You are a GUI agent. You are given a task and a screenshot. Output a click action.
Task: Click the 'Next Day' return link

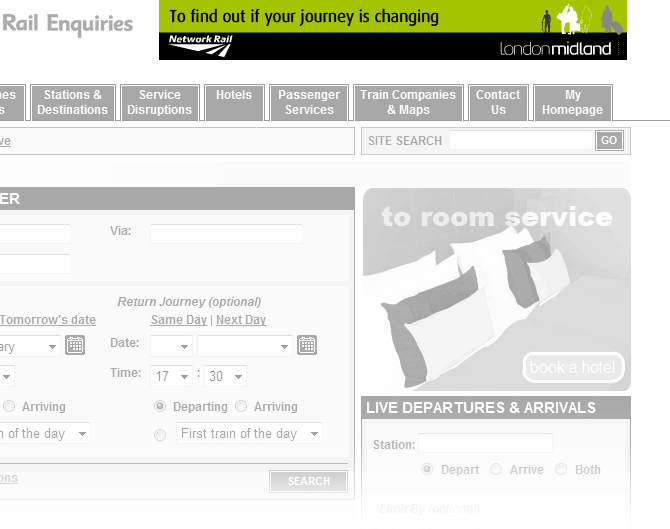241,320
